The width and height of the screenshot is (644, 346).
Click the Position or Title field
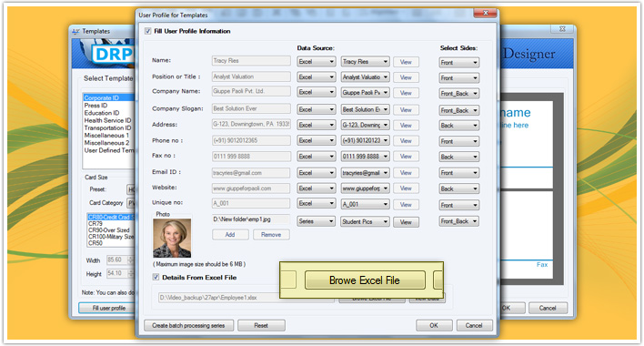coord(251,76)
